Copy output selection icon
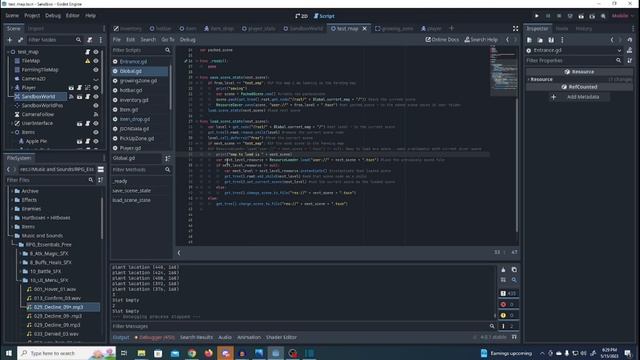 click(x=514, y=270)
